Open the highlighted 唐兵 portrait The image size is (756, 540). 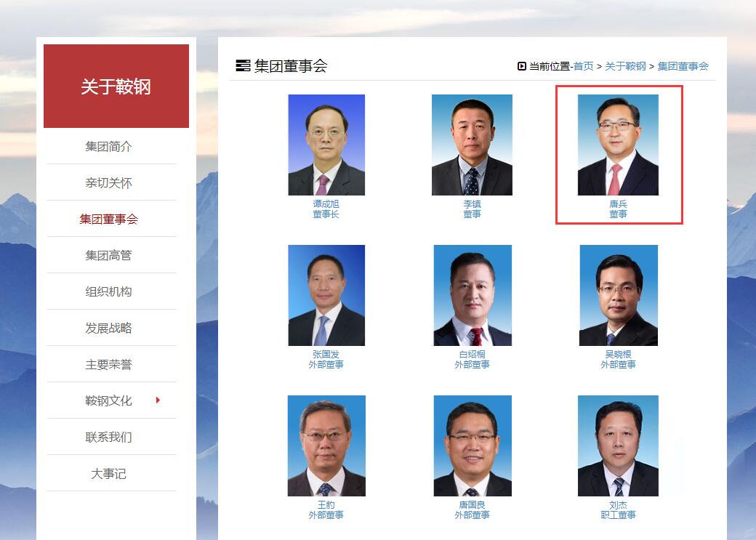tap(618, 145)
